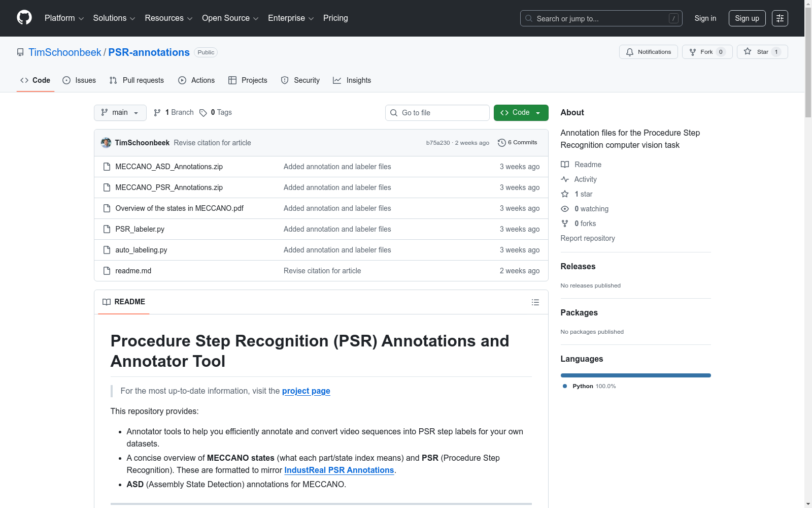This screenshot has width=812, height=508.
Task: Expand the Open Source menu
Action: coord(230,18)
